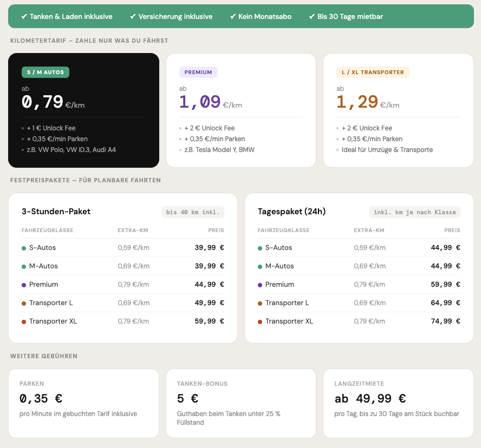
Task: Click 0,59 €/km extra-km for S-Autos in 3-Stunden-Paket
Action: coord(133,248)
